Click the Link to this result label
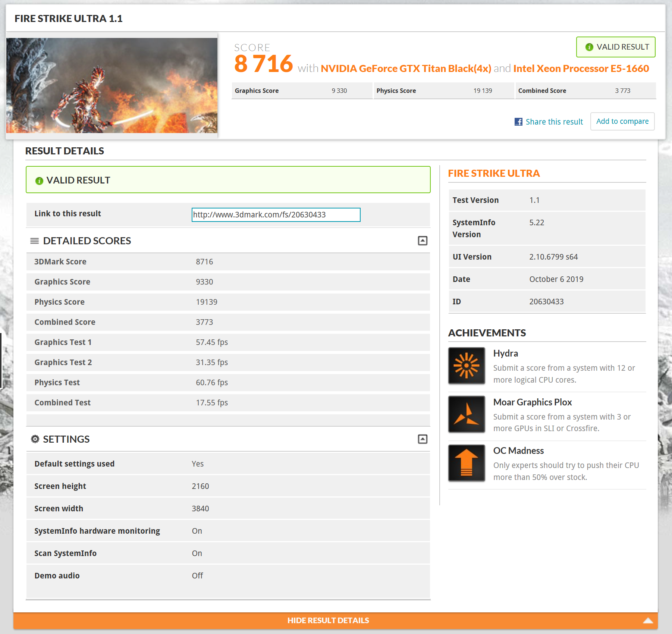This screenshot has height=634, width=672. pyautogui.click(x=68, y=214)
